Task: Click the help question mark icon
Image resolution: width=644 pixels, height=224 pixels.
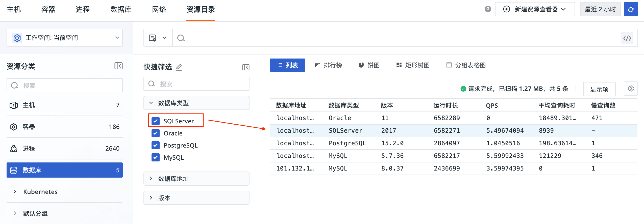Action: pyautogui.click(x=488, y=9)
